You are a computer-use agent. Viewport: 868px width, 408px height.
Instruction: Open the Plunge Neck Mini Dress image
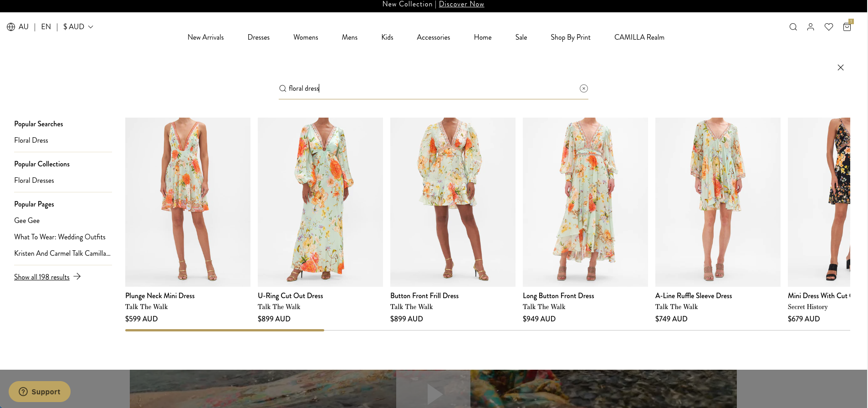(188, 202)
